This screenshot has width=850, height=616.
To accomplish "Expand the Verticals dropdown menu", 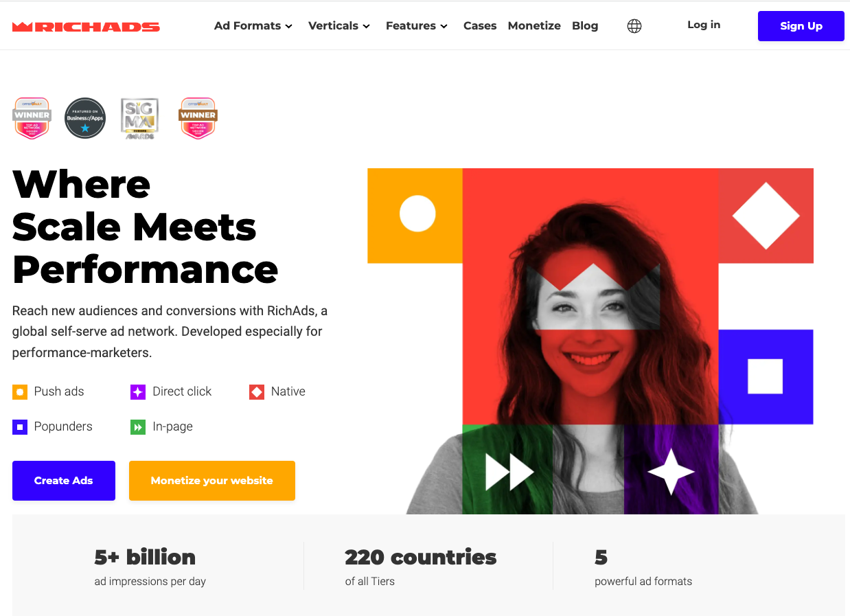I will pyautogui.click(x=339, y=26).
